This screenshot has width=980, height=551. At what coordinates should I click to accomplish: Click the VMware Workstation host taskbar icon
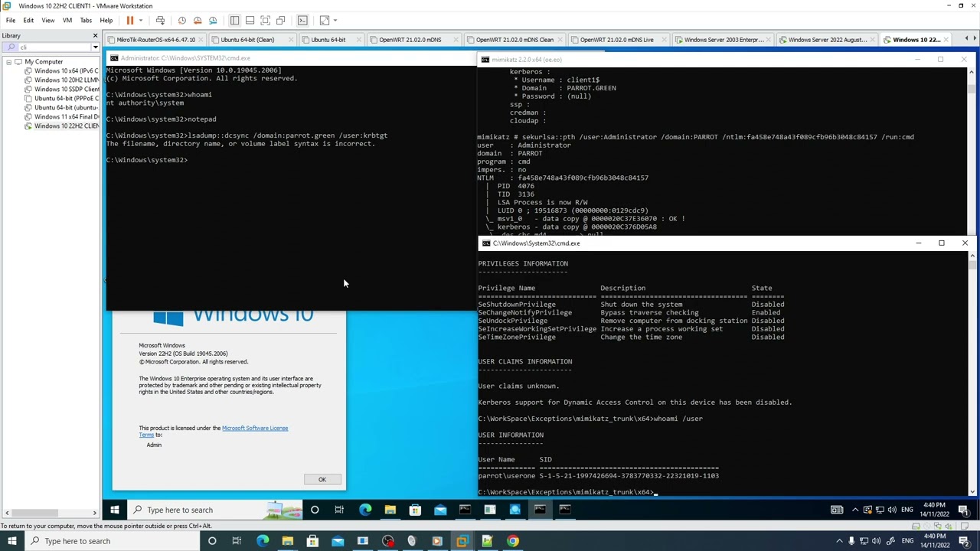click(x=462, y=541)
